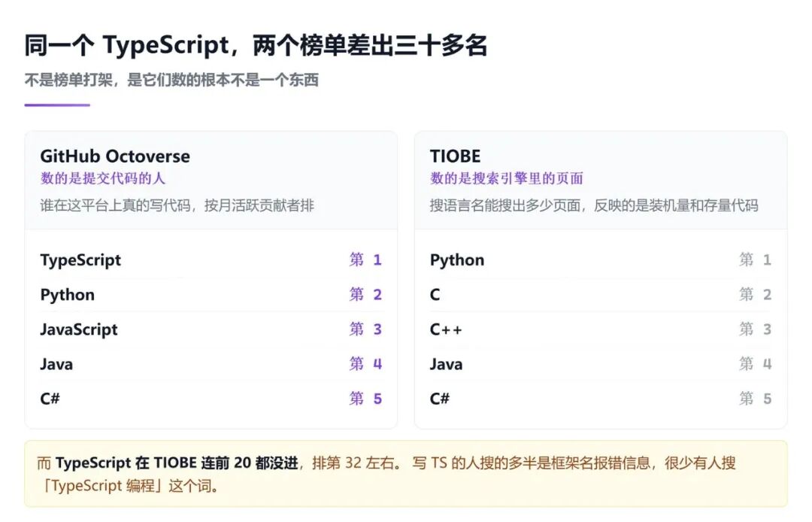Click rank '第 3' beside C++
The height and width of the screenshot is (522, 812).
(756, 329)
